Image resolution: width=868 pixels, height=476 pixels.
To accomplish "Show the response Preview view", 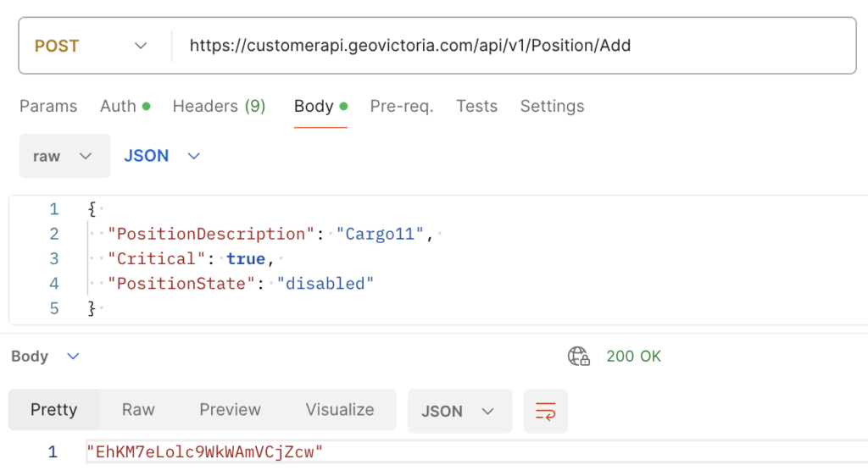I will tap(230, 410).
